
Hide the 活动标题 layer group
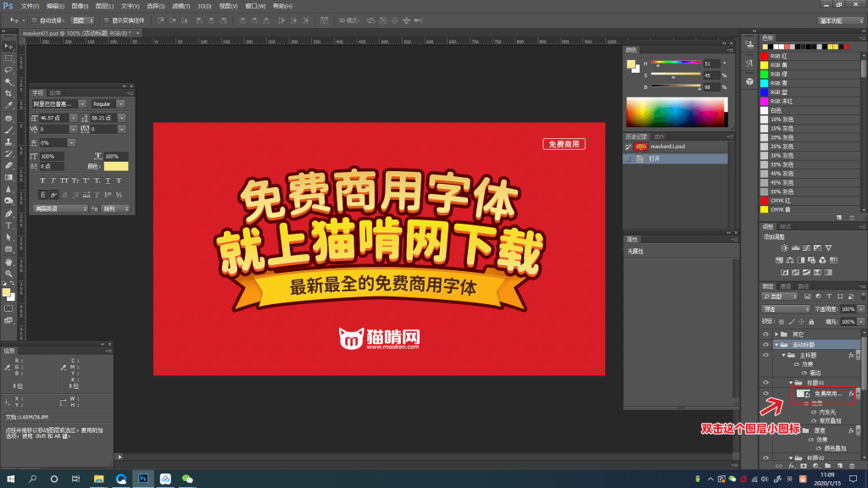coord(766,344)
